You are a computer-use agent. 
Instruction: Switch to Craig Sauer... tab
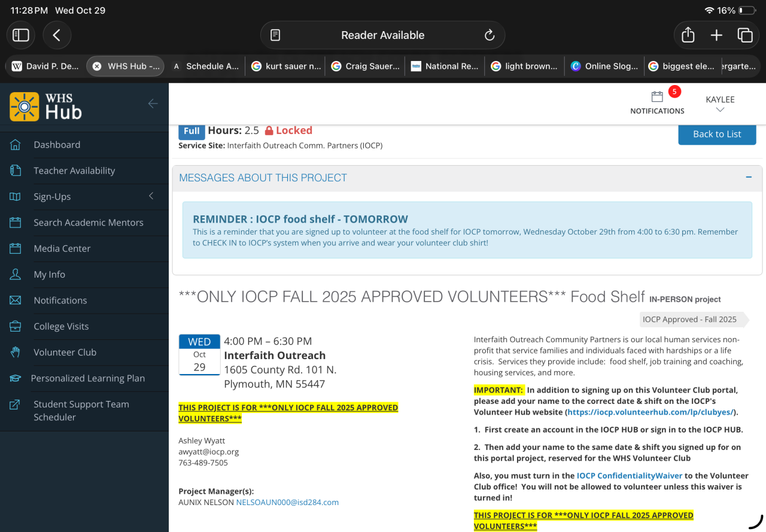[365, 66]
